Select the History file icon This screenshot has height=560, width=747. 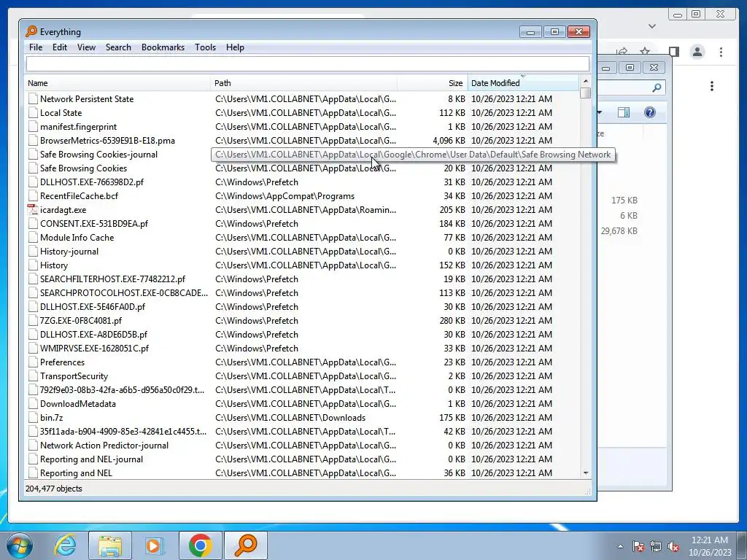click(x=32, y=265)
